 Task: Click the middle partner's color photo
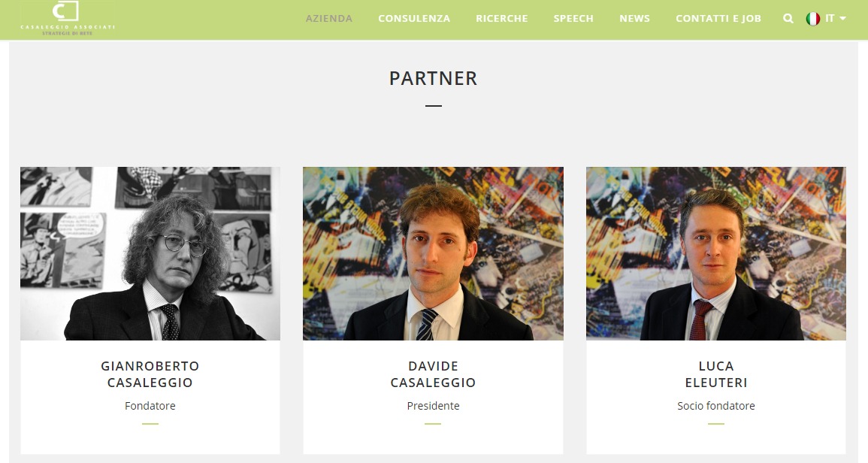click(x=433, y=253)
